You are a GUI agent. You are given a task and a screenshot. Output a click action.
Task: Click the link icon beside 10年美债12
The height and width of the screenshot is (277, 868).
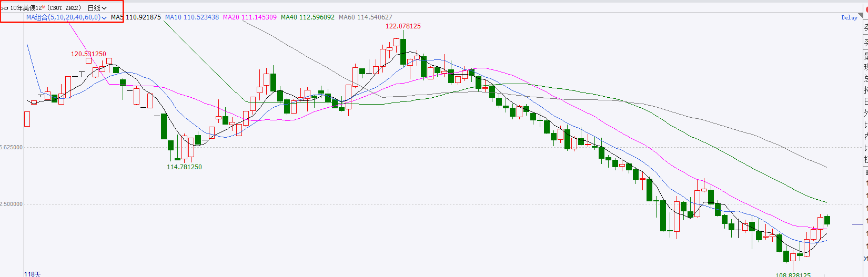4,8
